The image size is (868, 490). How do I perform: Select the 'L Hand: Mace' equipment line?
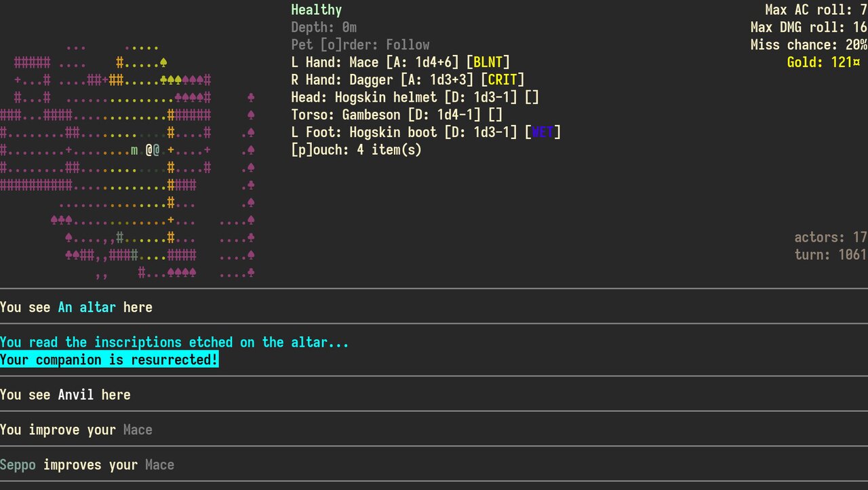[x=401, y=62]
